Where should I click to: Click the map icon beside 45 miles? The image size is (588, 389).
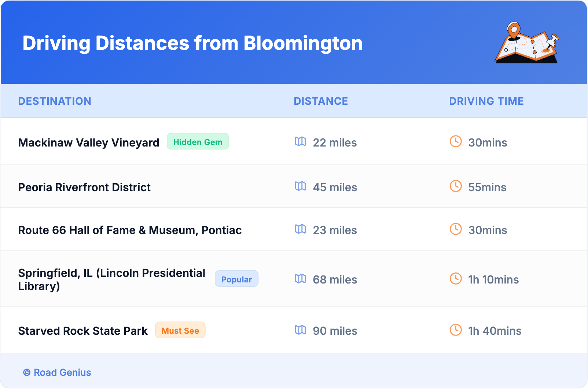tap(300, 186)
